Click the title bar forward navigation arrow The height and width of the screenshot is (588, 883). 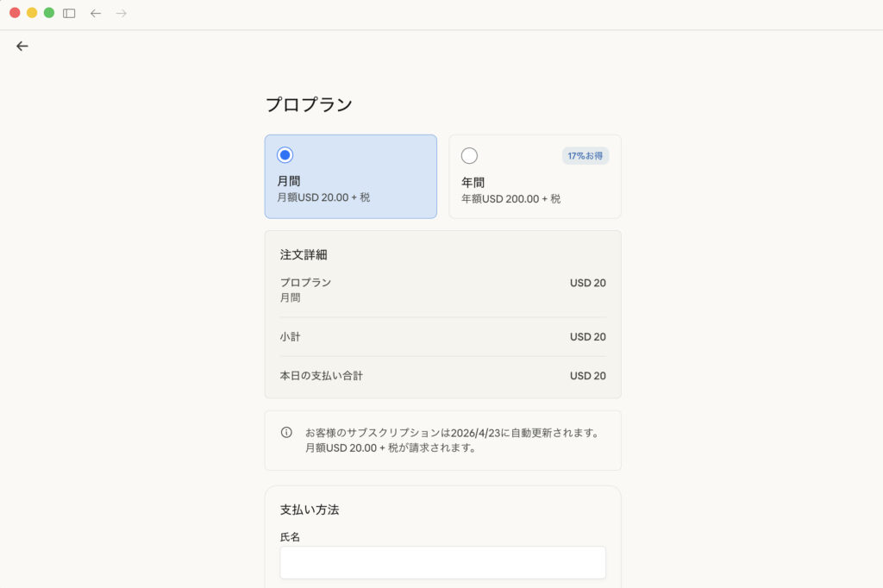coord(122,13)
